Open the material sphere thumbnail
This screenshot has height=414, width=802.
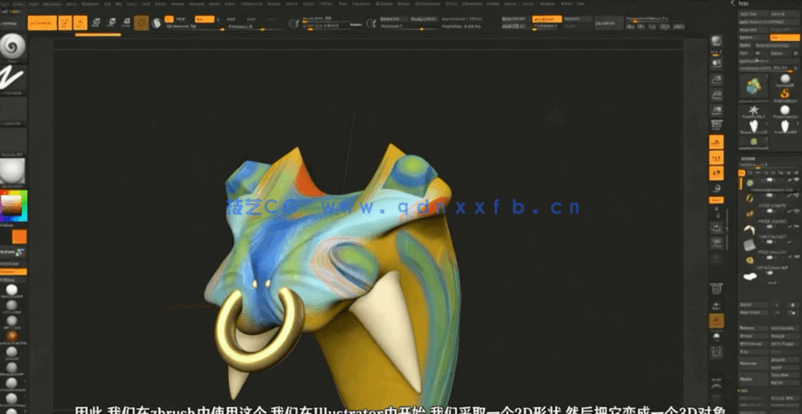pyautogui.click(x=13, y=171)
